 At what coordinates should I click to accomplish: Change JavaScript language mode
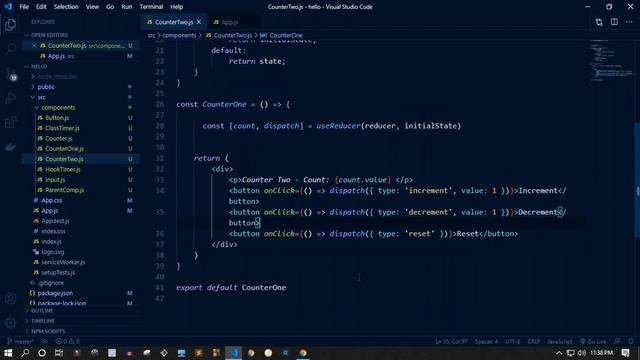(x=560, y=341)
